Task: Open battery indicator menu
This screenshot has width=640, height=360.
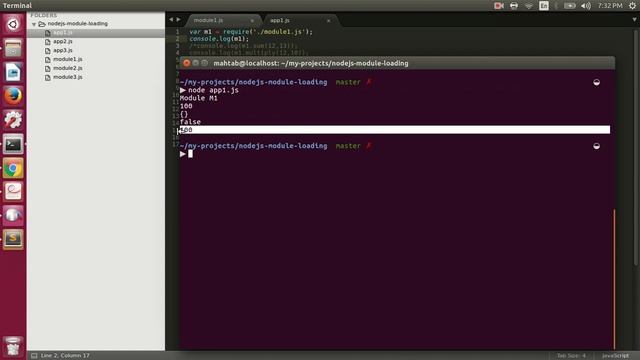Action: (x=570, y=6)
